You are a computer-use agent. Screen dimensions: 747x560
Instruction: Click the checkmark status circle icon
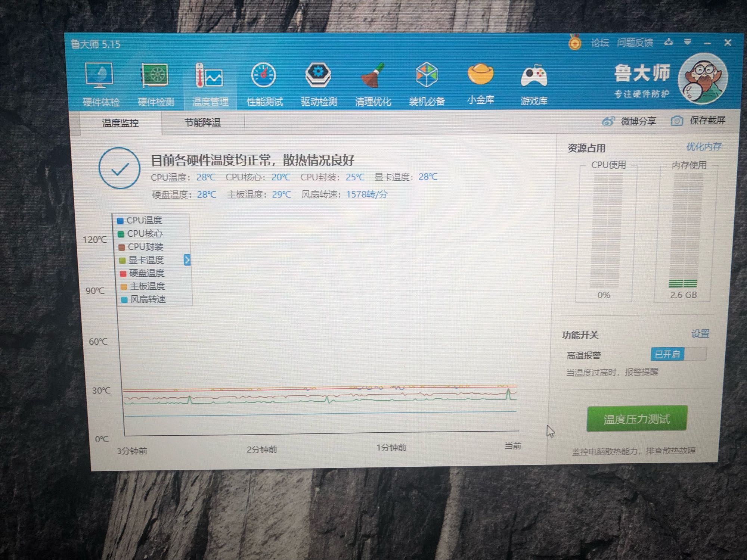click(x=120, y=168)
